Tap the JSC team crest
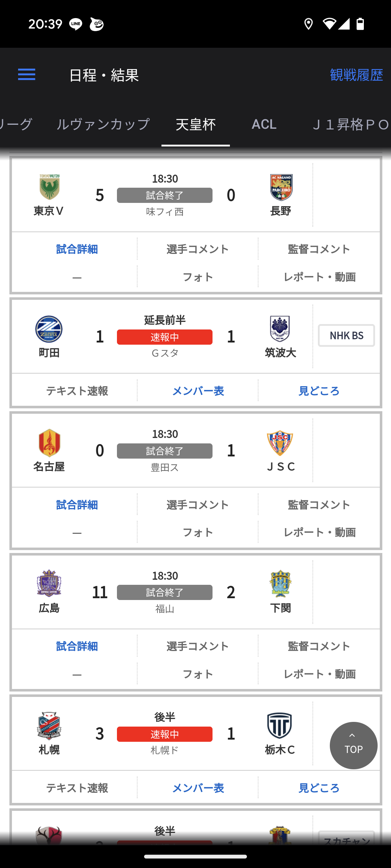Screen dimensions: 391x868 [x=280, y=443]
